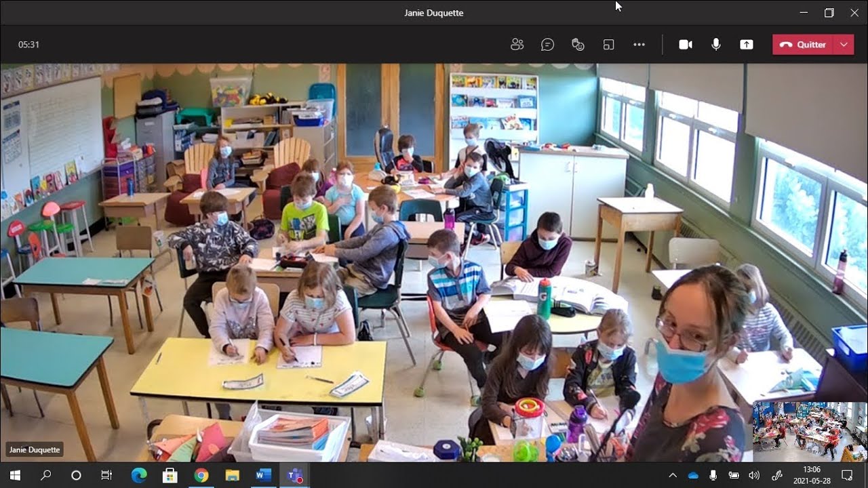Open the More actions ellipsis menu
The height and width of the screenshot is (488, 868).
coord(639,45)
